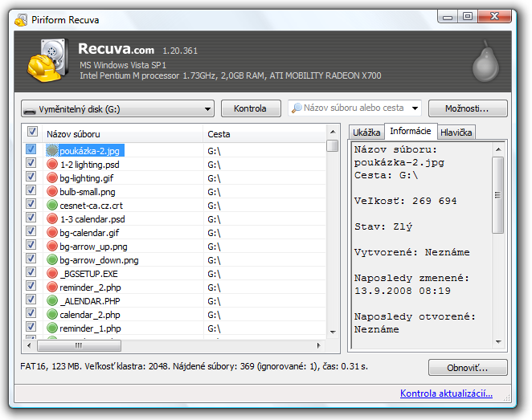Open Možnosti... options
The height and width of the screenshot is (420, 532).
pyautogui.click(x=468, y=108)
